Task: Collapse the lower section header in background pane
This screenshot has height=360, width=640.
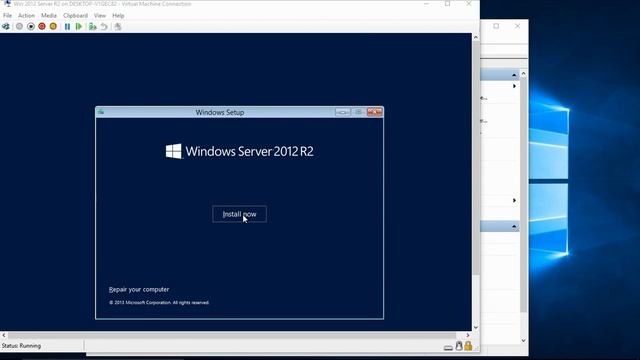Action: [514, 227]
